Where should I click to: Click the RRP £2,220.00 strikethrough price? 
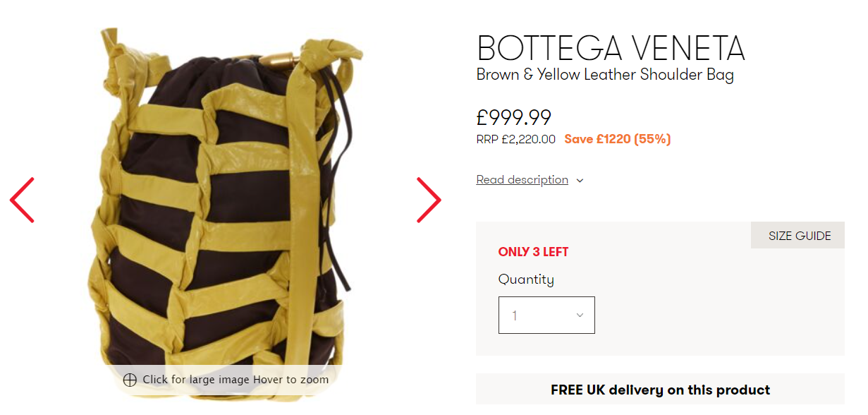coord(516,140)
